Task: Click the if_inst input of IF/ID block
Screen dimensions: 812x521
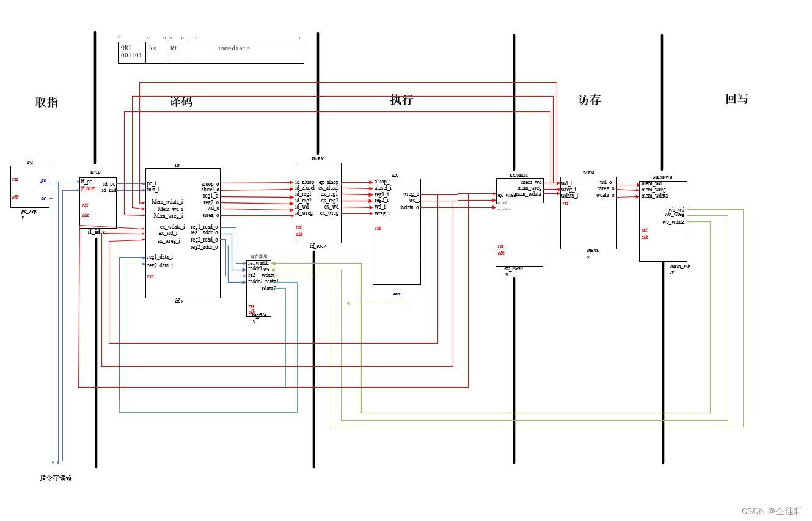Action: (87, 188)
